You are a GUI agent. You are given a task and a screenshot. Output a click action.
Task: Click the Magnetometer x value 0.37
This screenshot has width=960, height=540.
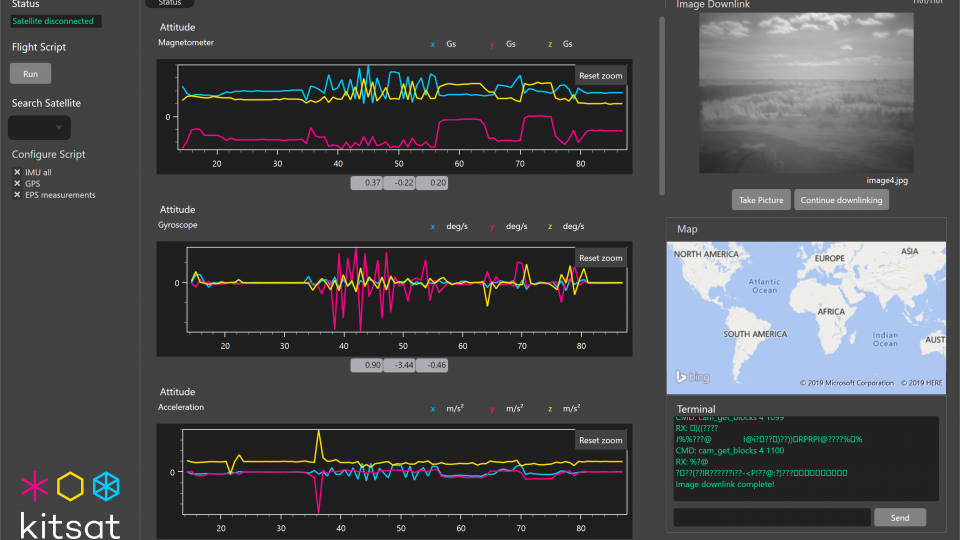[366, 182]
